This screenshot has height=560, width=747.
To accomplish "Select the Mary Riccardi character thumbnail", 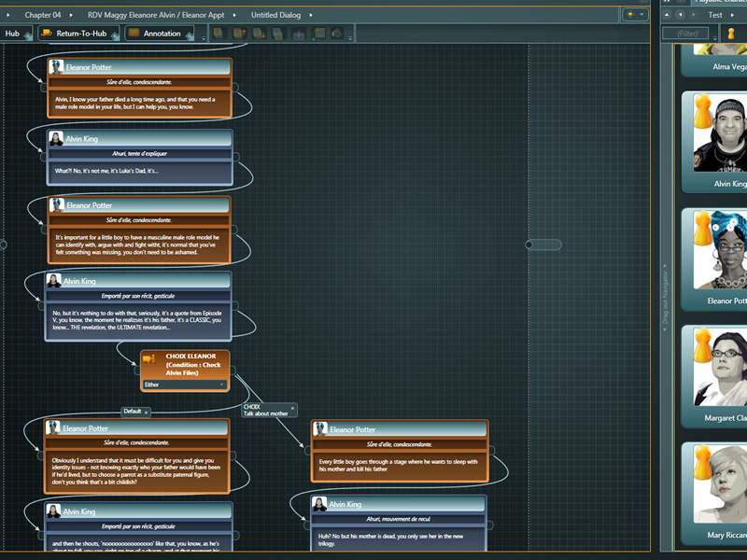I will pyautogui.click(x=720, y=483).
